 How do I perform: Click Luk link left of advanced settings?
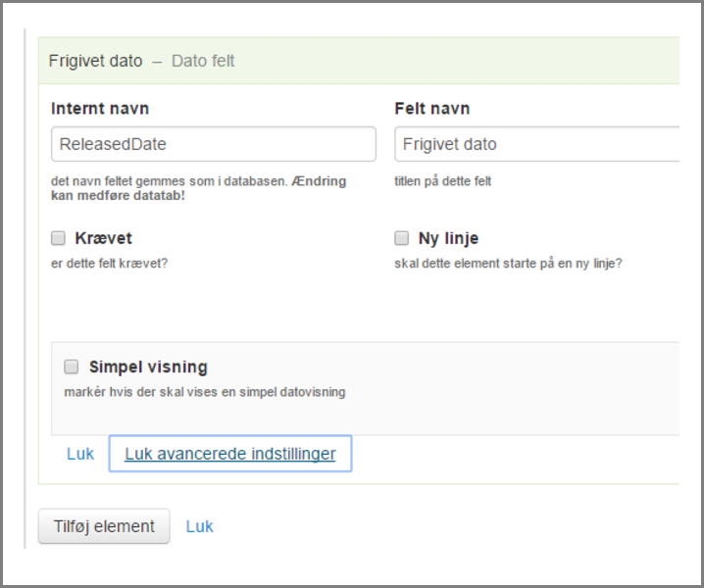point(80,454)
